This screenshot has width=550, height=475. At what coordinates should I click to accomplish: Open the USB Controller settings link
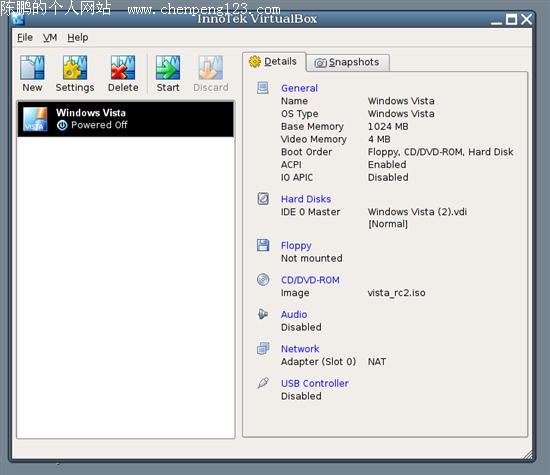click(315, 383)
